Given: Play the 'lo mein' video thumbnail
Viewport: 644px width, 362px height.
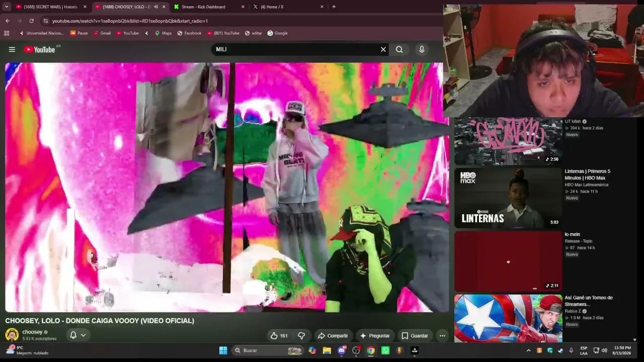Looking at the screenshot, I should point(508,261).
